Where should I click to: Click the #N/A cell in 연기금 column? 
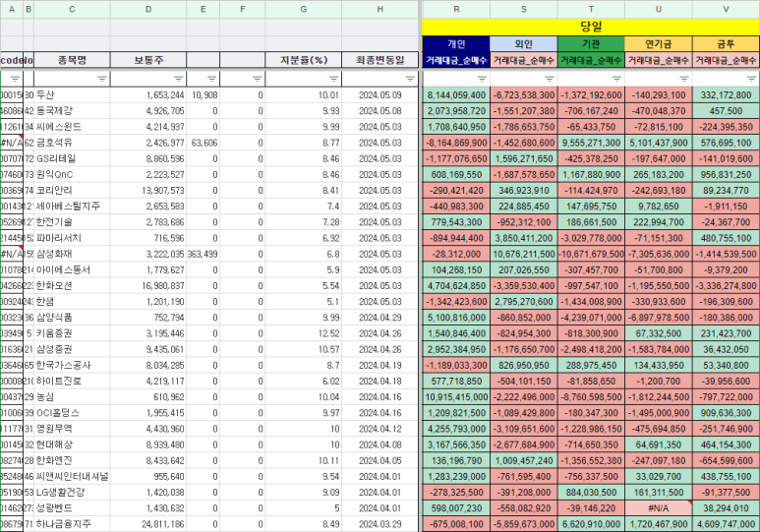click(x=658, y=508)
